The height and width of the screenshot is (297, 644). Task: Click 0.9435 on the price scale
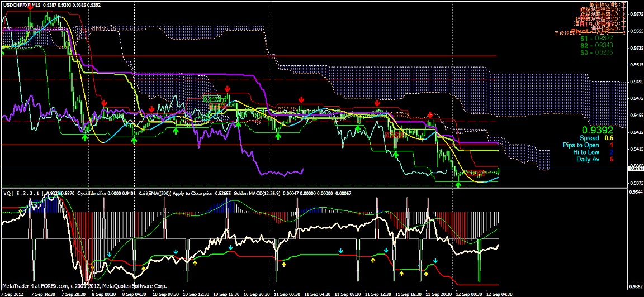636,132
